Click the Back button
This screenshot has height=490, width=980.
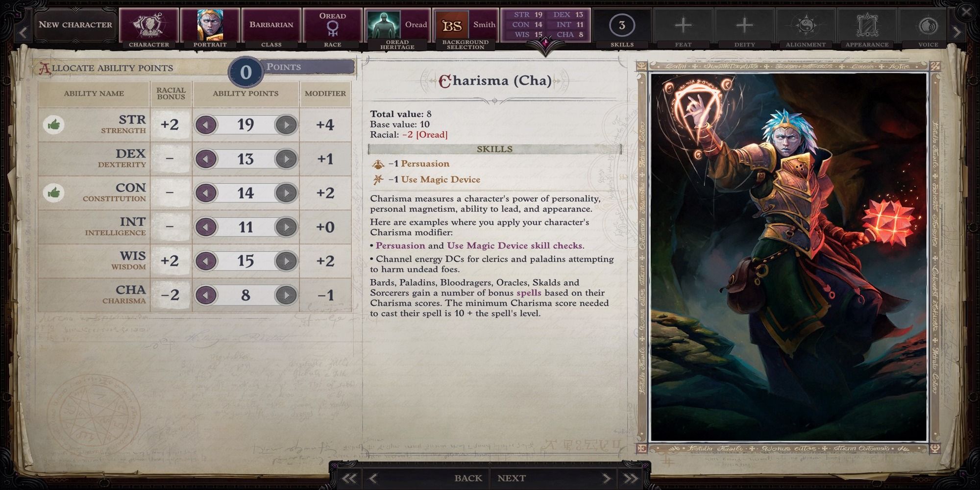click(x=468, y=478)
